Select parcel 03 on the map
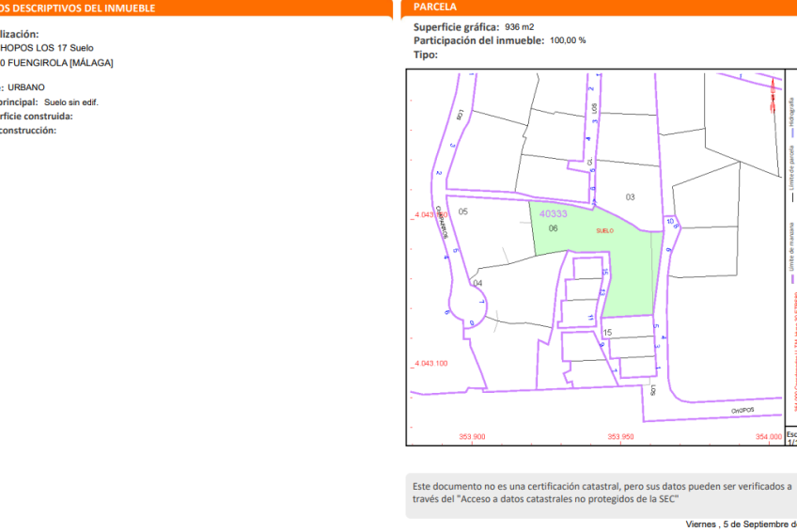 (630, 196)
